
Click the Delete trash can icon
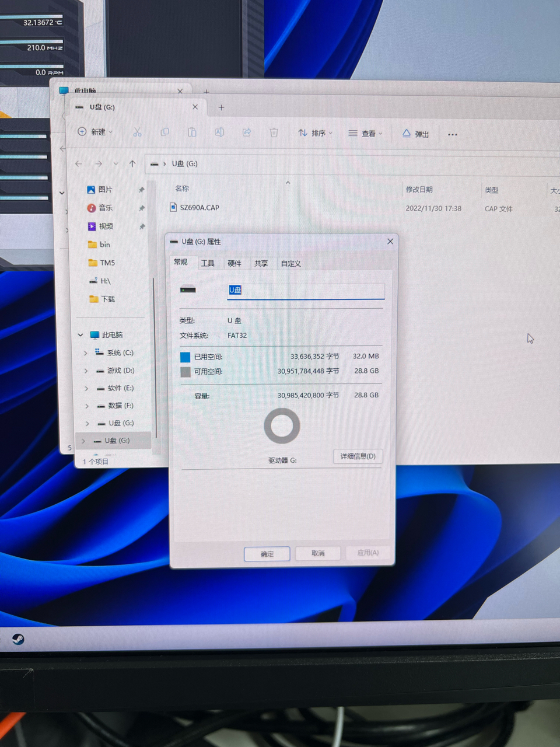pos(274,133)
